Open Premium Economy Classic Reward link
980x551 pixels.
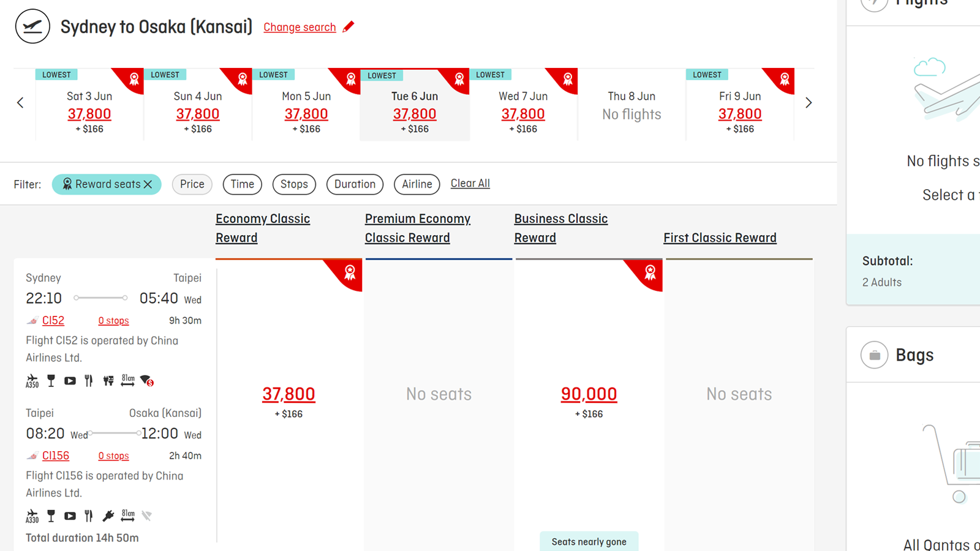click(418, 228)
